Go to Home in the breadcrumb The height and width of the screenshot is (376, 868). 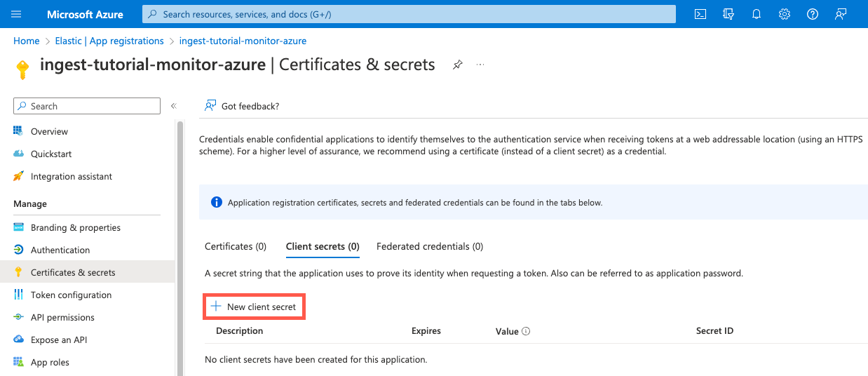pos(27,41)
